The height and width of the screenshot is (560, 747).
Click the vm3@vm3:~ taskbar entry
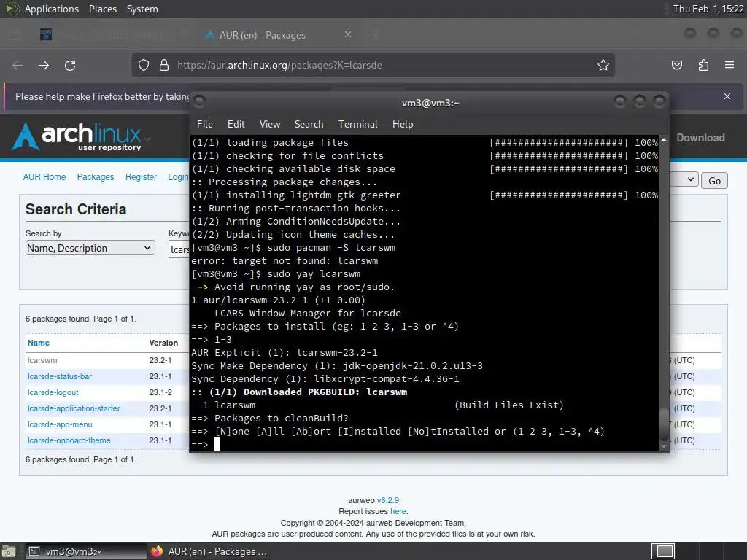point(85,551)
